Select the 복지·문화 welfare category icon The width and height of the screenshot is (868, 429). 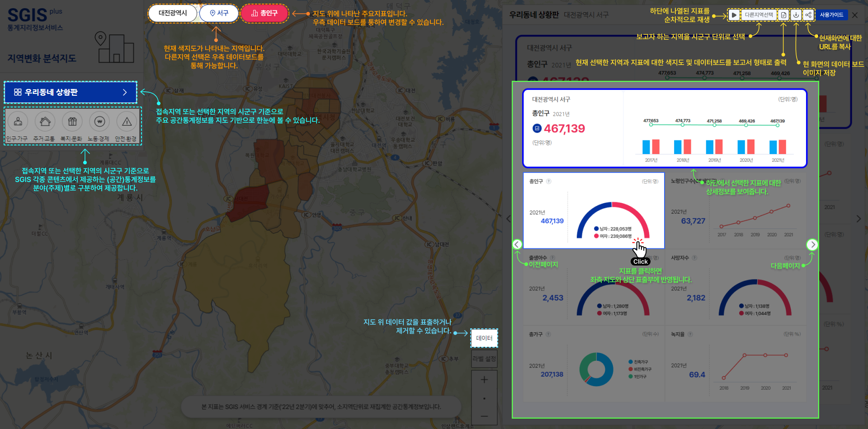coord(72,121)
